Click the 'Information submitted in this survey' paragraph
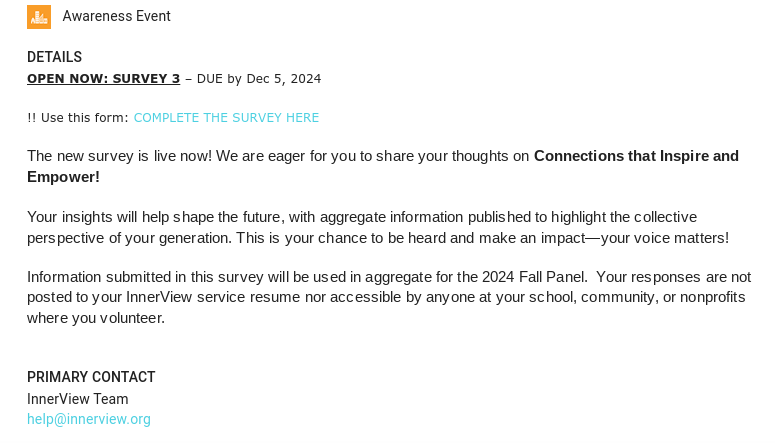The image size is (775, 443). point(150,277)
